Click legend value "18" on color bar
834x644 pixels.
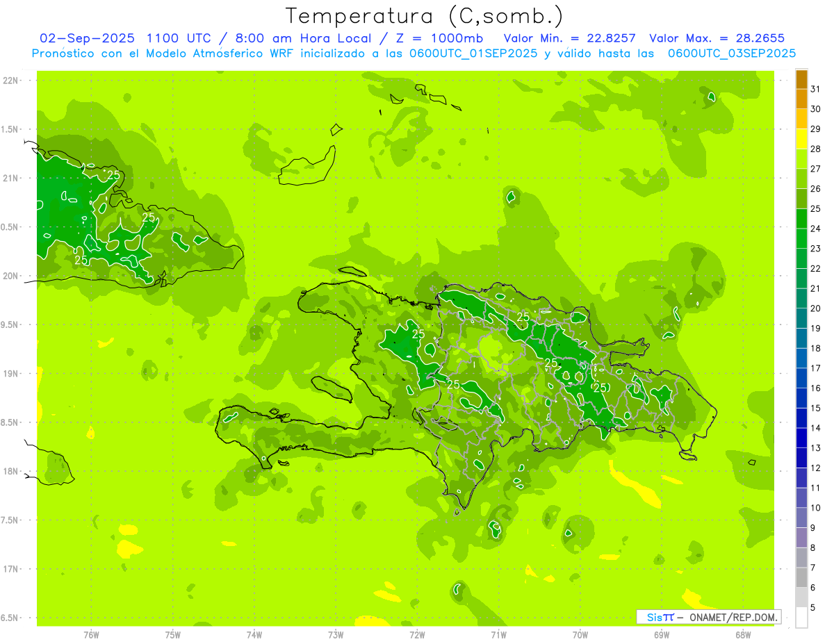pos(815,348)
